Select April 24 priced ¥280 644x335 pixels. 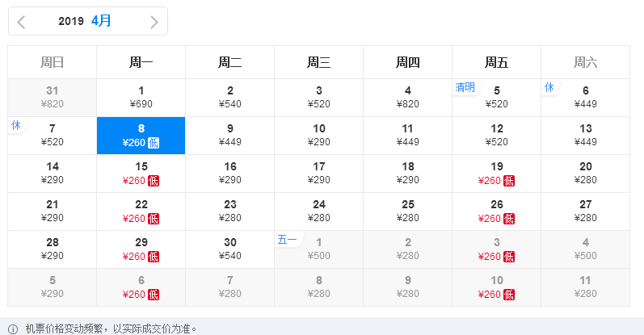318,211
